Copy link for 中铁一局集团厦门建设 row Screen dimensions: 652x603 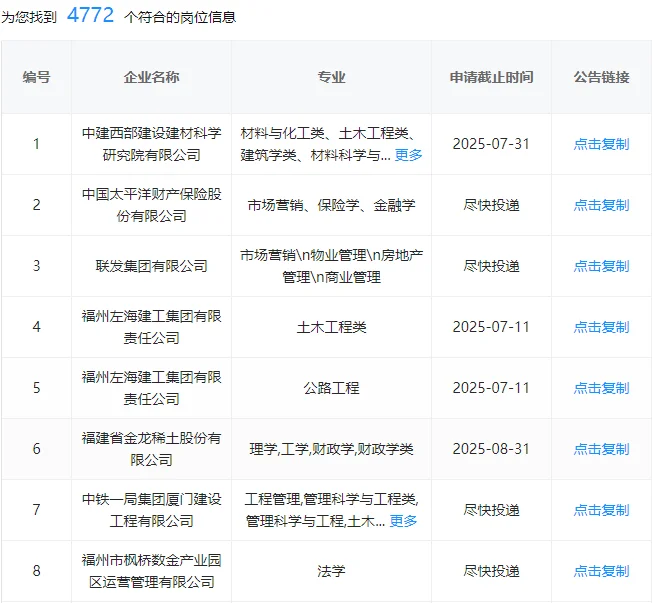(601, 510)
